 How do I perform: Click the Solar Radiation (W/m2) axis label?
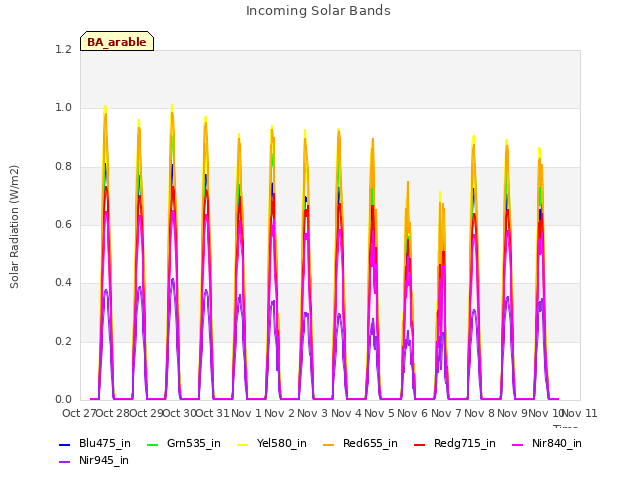14,227
